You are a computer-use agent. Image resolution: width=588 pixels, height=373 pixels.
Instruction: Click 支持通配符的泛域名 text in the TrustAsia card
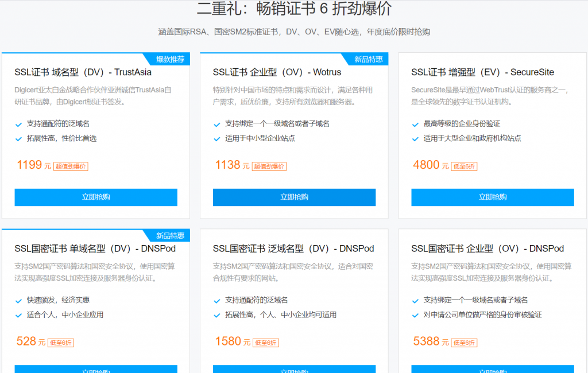(58, 124)
